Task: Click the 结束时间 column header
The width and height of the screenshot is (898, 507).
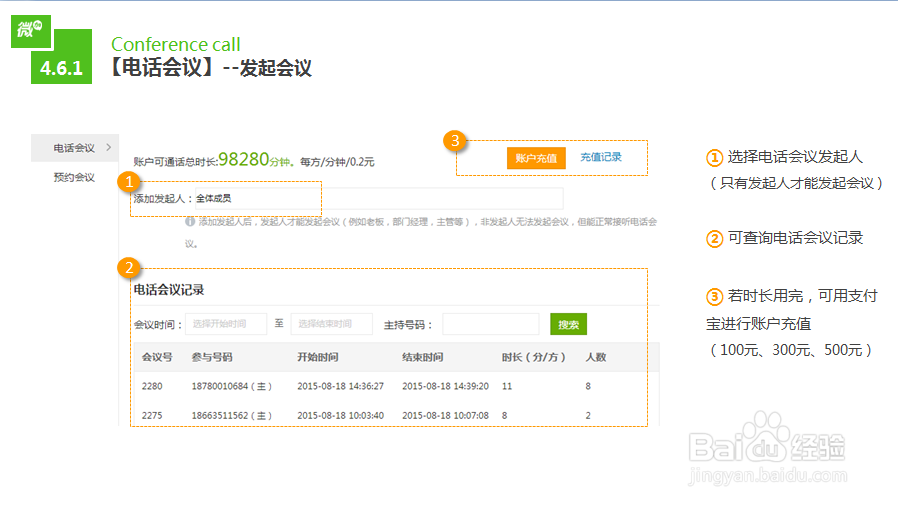Action: pos(423,357)
